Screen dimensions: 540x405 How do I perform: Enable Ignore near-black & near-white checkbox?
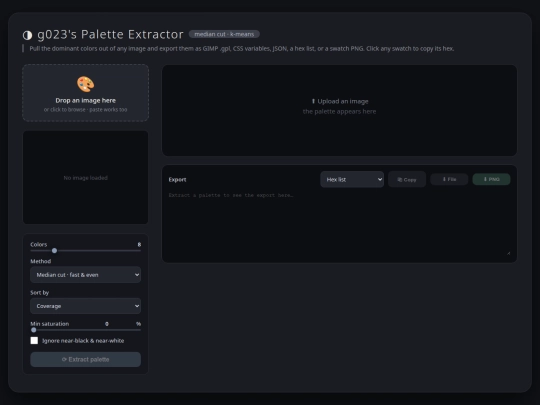(x=34, y=341)
